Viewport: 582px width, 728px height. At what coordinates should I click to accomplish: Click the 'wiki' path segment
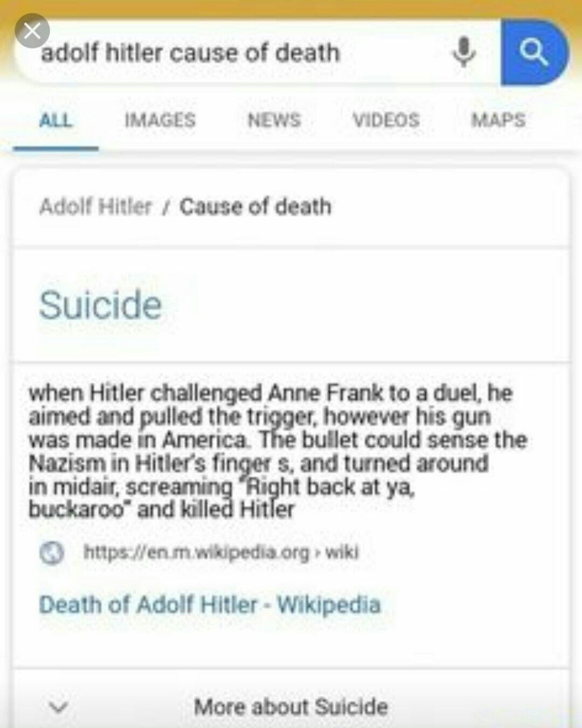(x=342, y=552)
